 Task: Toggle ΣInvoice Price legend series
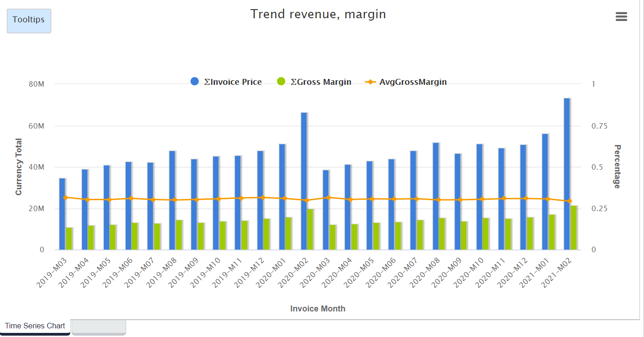[233, 82]
